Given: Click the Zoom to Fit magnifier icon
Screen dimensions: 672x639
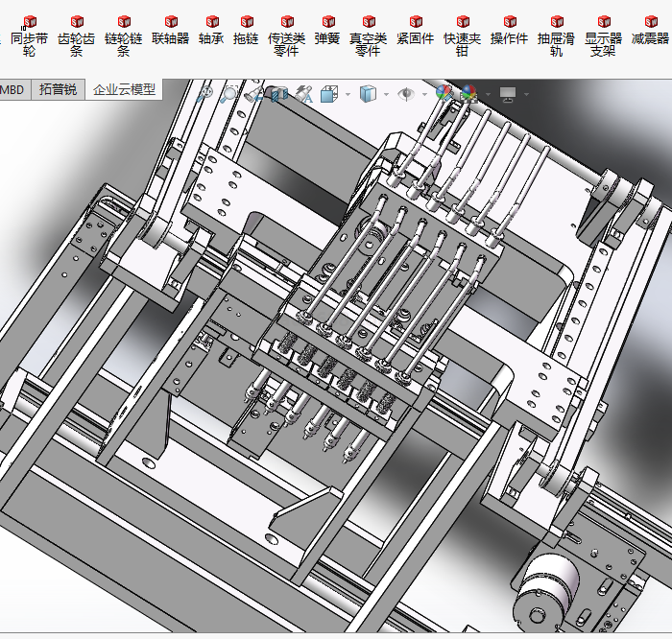Looking at the screenshot, I should point(204,93).
